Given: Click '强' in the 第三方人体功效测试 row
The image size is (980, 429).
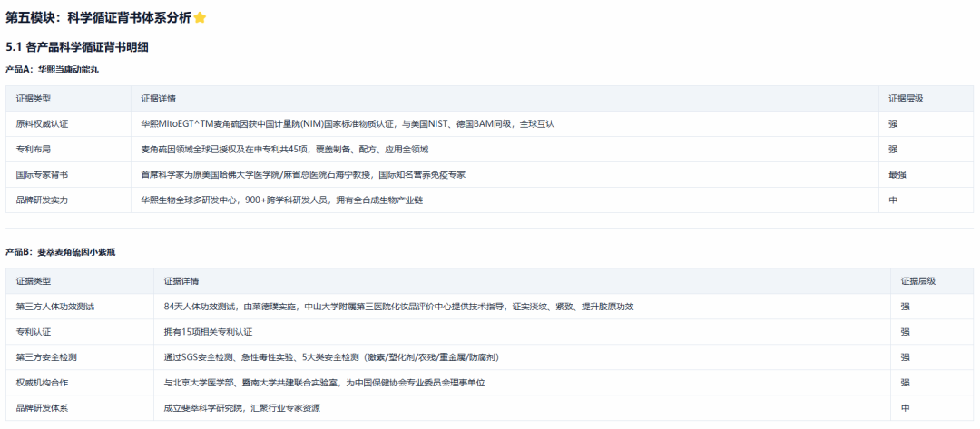Looking at the screenshot, I should pos(905,307).
